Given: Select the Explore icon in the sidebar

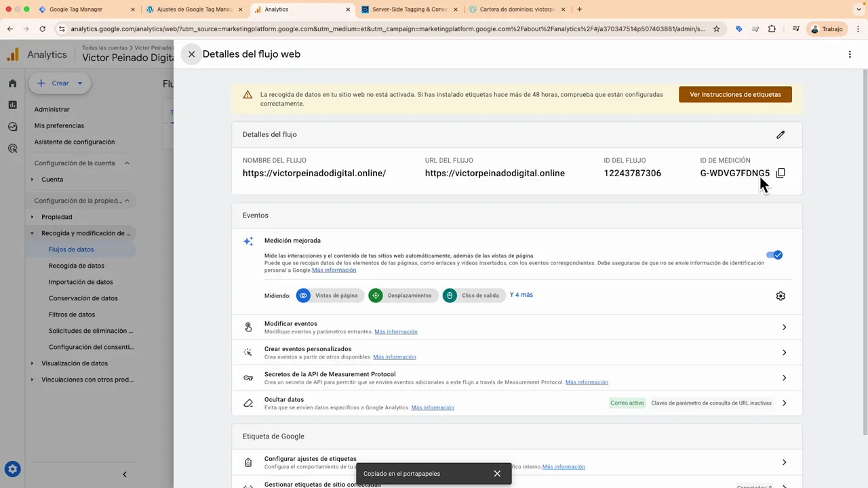Looking at the screenshot, I should pyautogui.click(x=12, y=126).
